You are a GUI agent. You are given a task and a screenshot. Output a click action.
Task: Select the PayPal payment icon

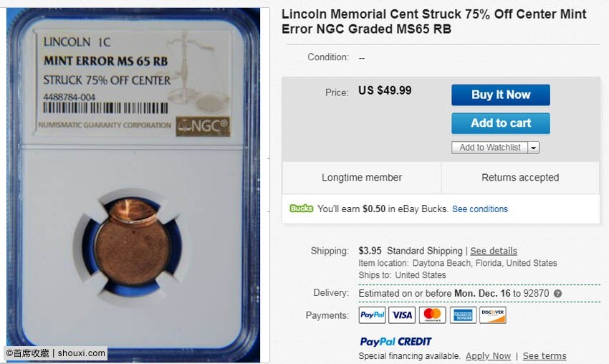372,315
